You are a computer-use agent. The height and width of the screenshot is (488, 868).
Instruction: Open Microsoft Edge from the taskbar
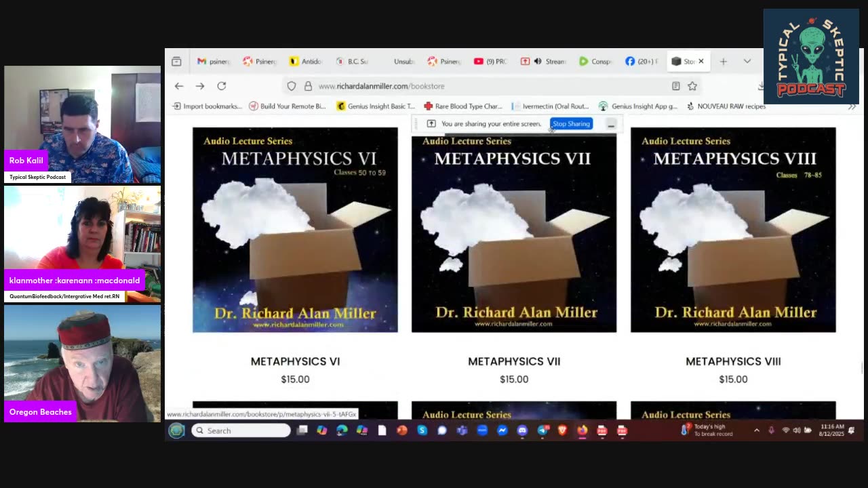tap(342, 430)
